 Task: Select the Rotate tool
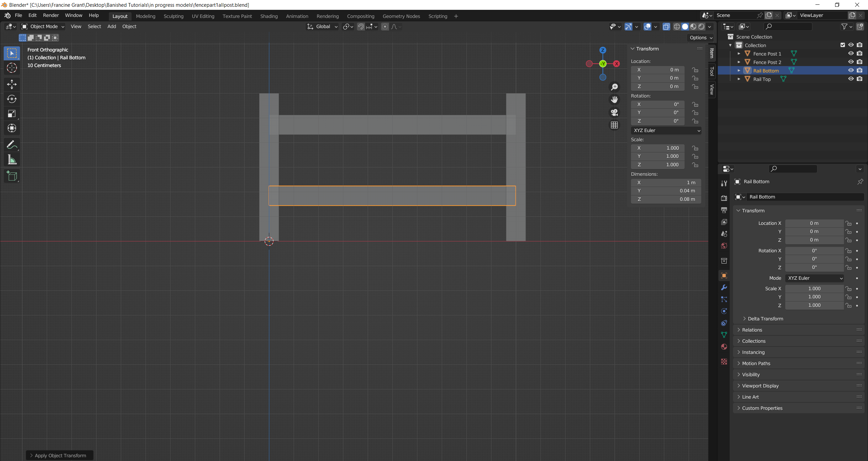12,99
